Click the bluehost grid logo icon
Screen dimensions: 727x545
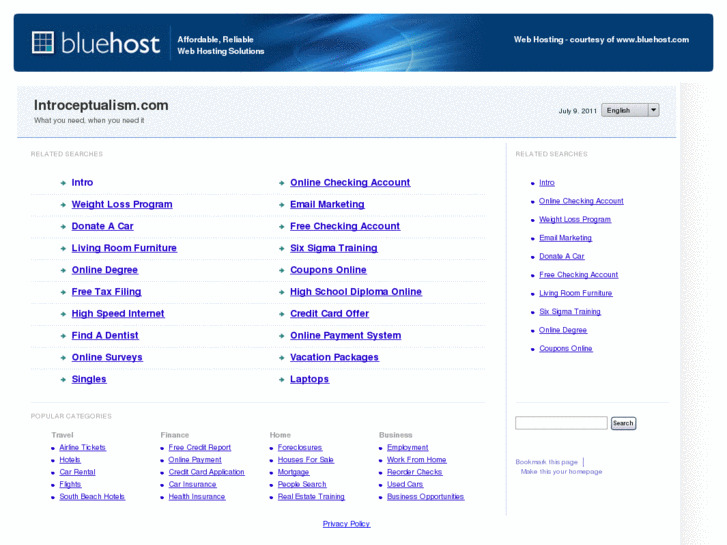(43, 43)
